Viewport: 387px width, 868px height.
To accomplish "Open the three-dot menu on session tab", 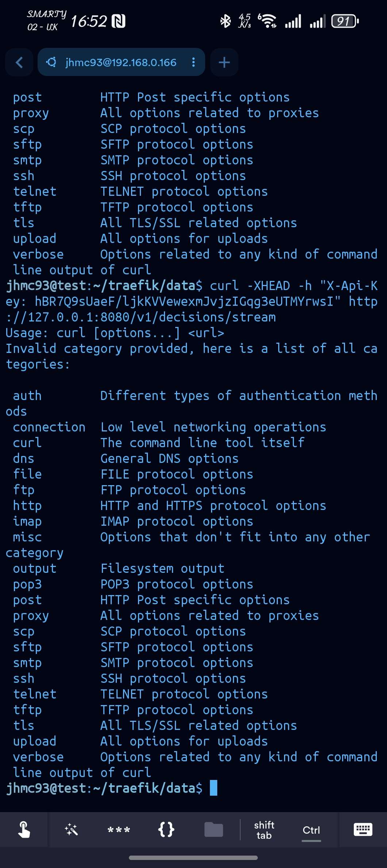I will [x=193, y=62].
